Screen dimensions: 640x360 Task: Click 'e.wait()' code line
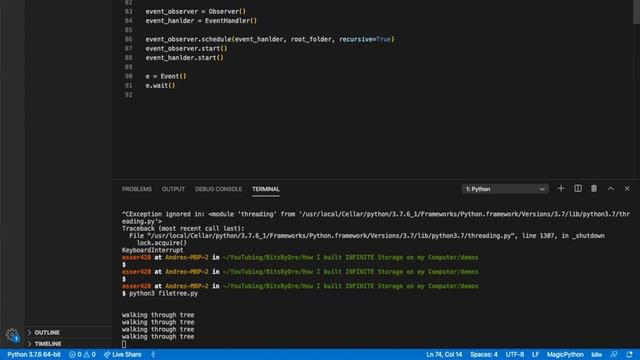point(160,85)
